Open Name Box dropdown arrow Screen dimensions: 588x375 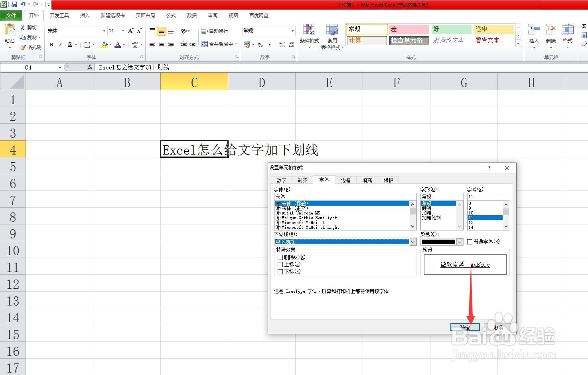tap(60, 67)
